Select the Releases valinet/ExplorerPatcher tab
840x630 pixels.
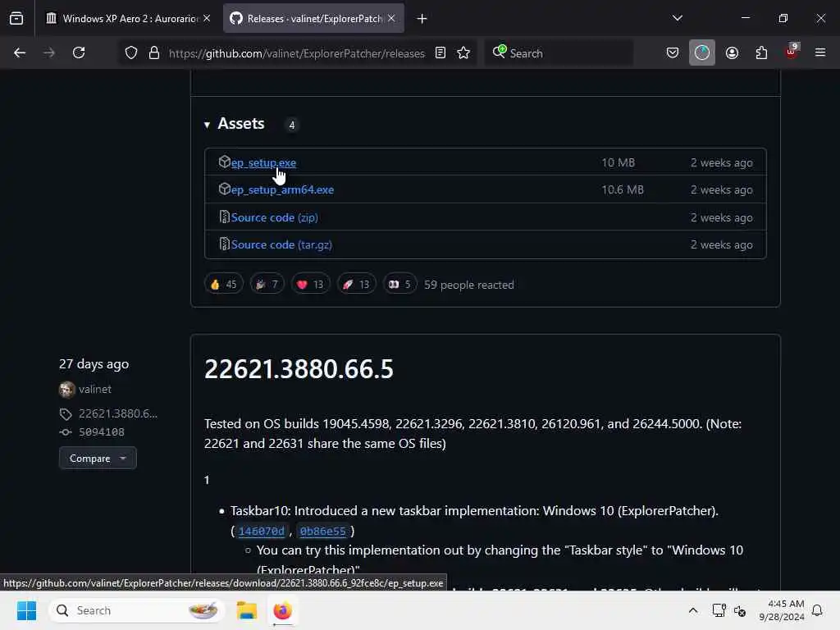coord(313,18)
